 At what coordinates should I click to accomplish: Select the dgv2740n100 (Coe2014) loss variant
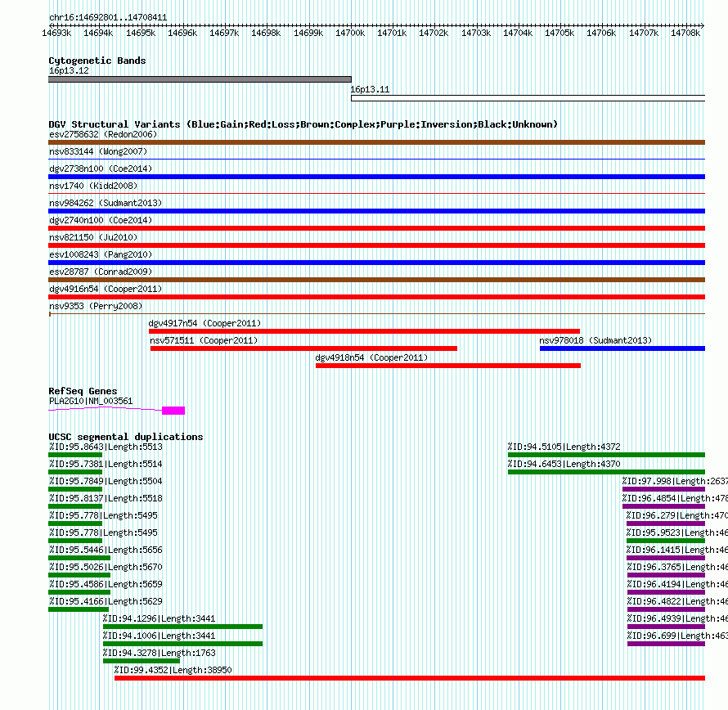(376, 228)
